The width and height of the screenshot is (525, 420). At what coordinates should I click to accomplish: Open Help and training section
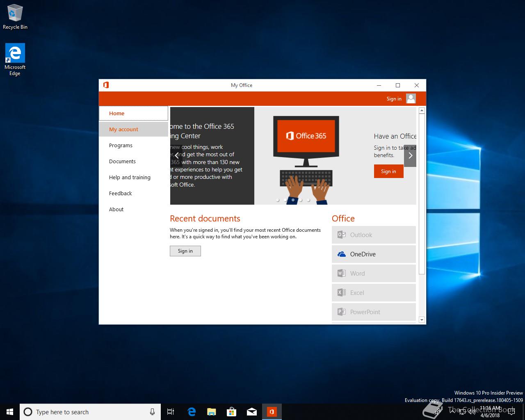coord(133,177)
